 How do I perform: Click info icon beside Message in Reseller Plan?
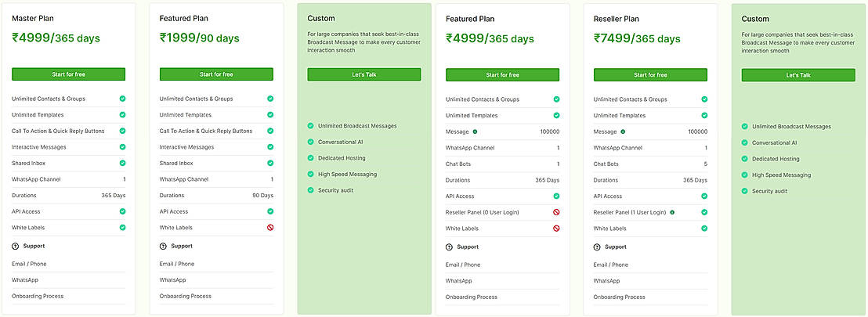click(x=623, y=131)
